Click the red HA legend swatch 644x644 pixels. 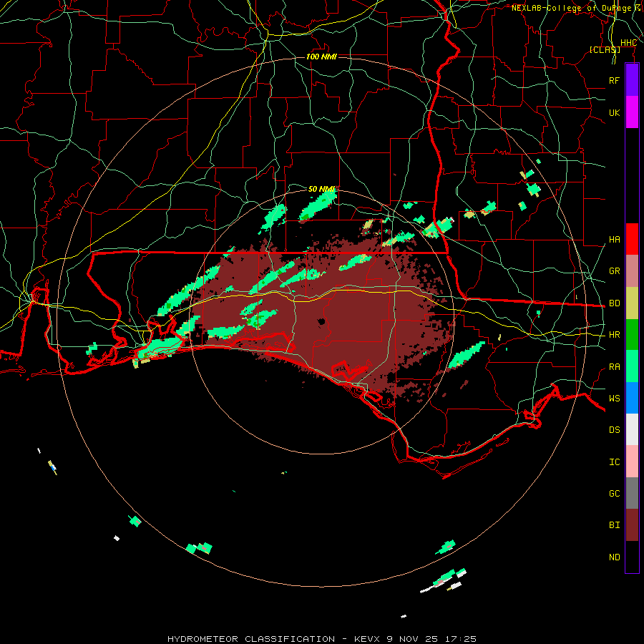[x=632, y=239]
